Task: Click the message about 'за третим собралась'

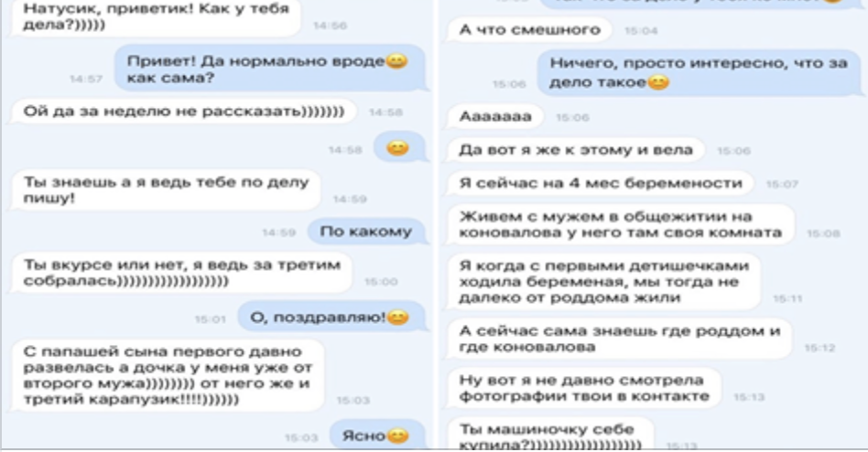Action: pos(181,273)
